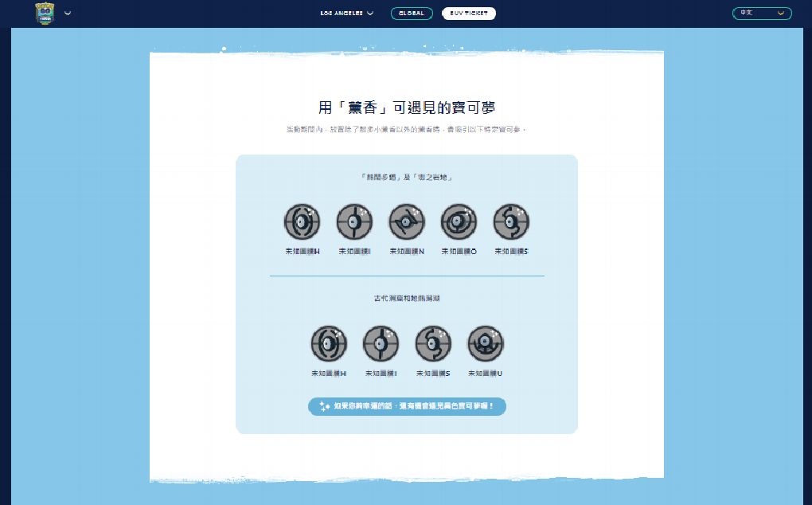Click the Unown S icon in top row
The image size is (812, 505).
(511, 221)
